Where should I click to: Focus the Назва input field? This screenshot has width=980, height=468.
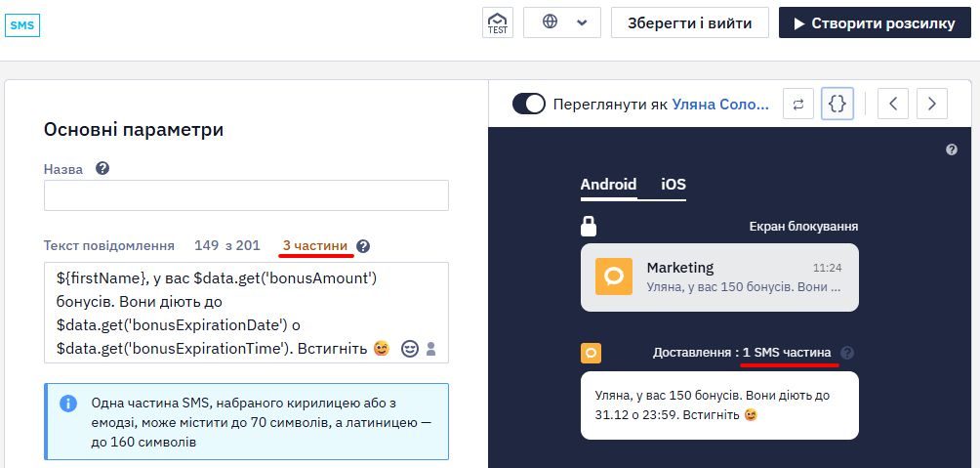[x=246, y=195]
